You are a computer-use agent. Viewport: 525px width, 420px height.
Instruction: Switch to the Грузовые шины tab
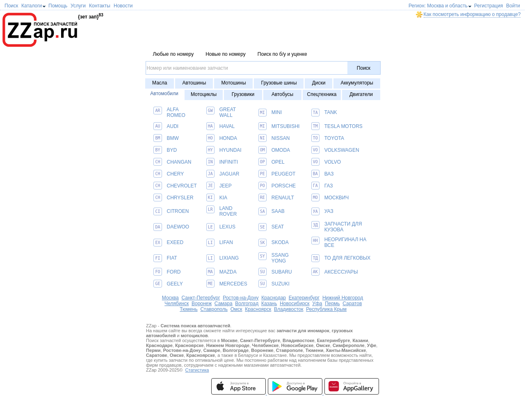279,83
